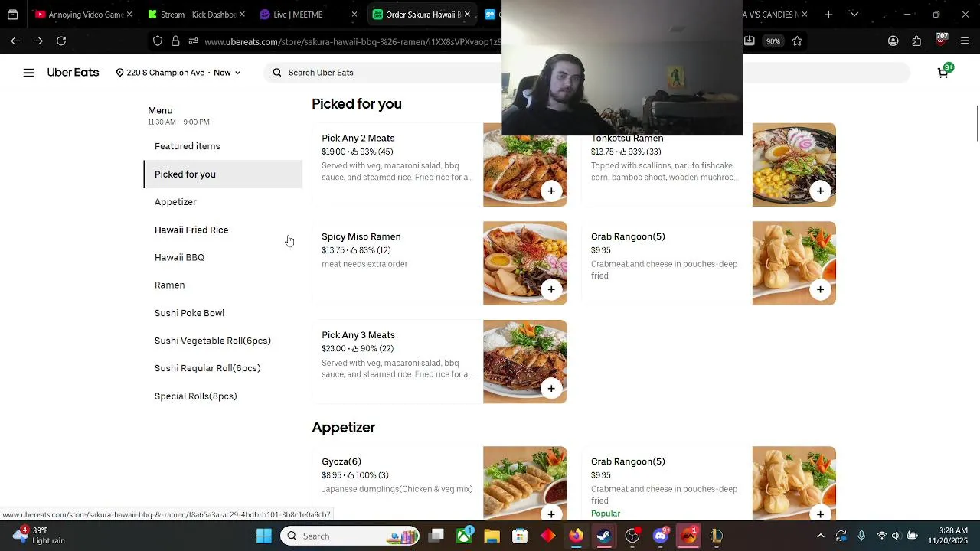Open Discord from the taskbar
This screenshot has width=980, height=551.
pos(661,536)
